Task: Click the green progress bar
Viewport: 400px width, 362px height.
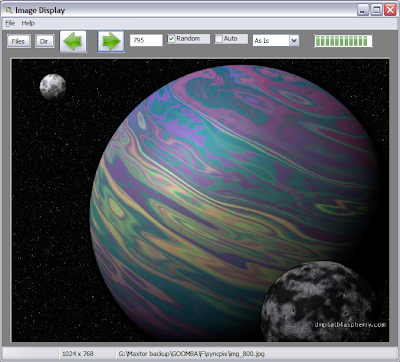Action: (x=343, y=41)
